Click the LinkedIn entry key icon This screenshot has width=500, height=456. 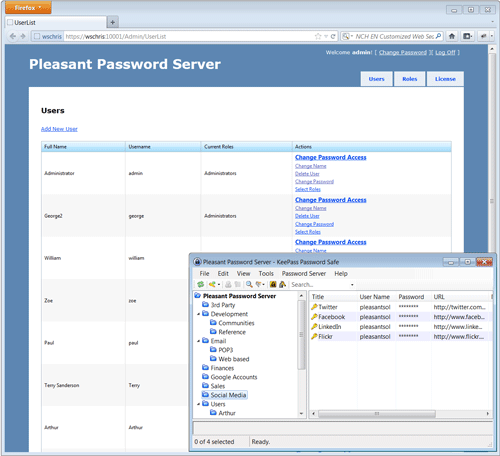[x=314, y=327]
